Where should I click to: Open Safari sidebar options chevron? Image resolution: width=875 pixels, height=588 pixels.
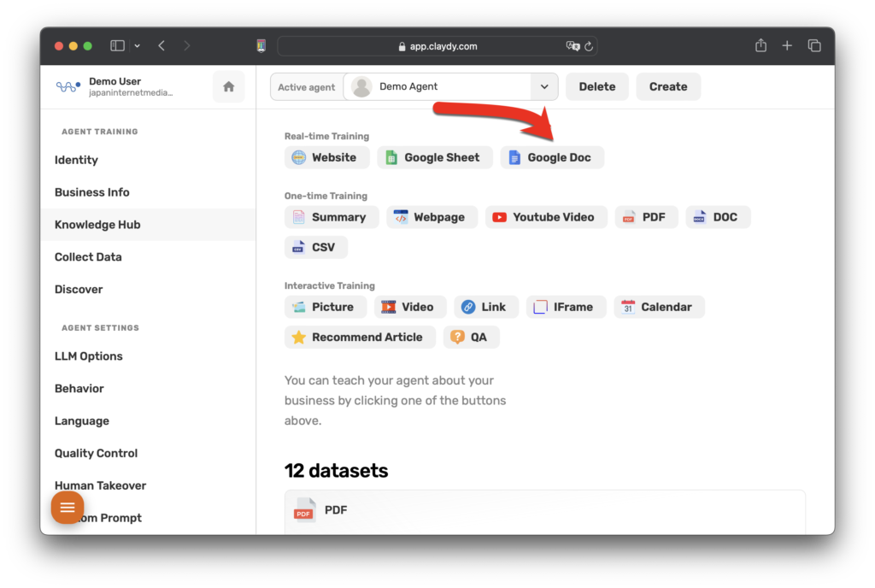click(x=138, y=46)
